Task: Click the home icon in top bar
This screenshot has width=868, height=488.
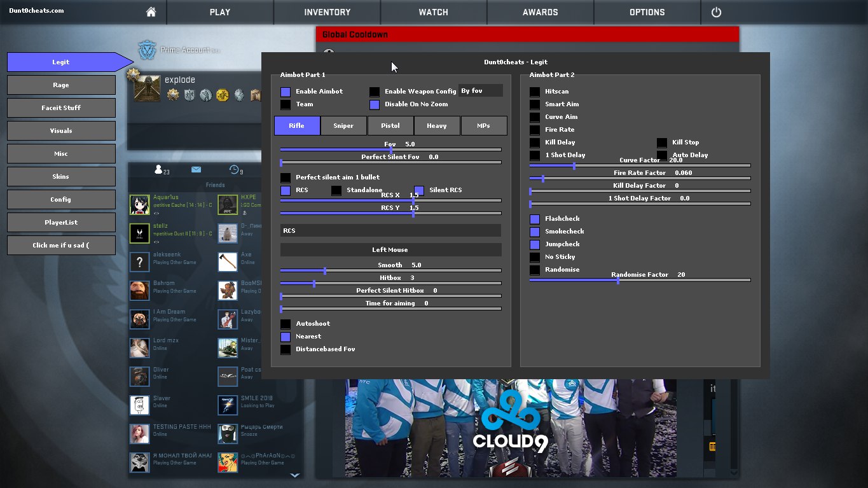Action: (x=151, y=12)
